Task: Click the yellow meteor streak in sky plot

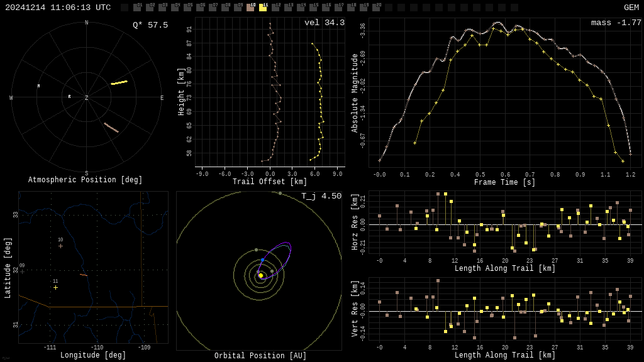Action: pyautogui.click(x=119, y=82)
